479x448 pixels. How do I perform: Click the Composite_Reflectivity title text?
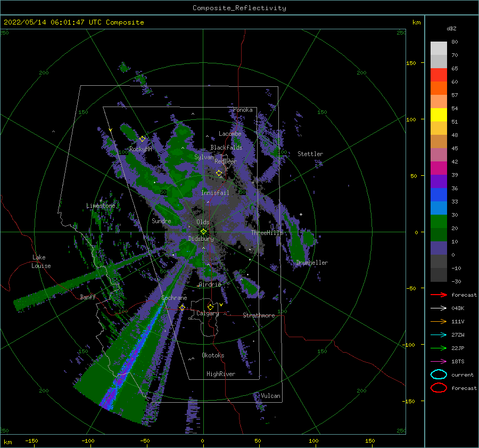(x=239, y=8)
